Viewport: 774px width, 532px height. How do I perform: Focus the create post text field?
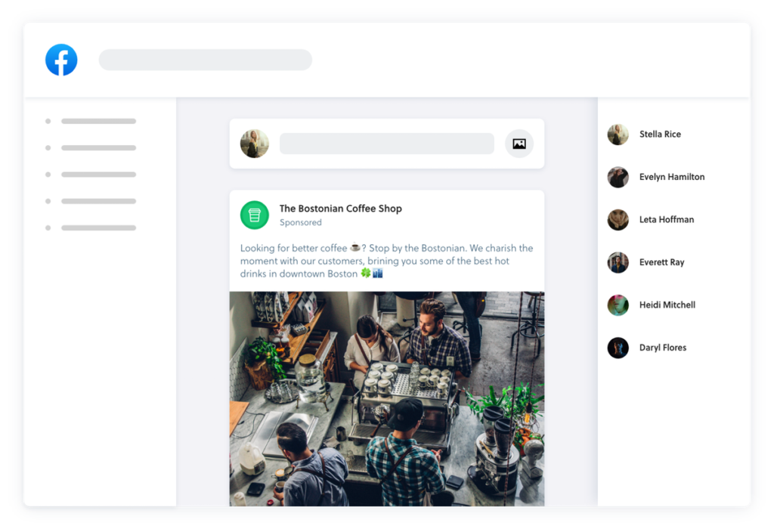tap(386, 144)
